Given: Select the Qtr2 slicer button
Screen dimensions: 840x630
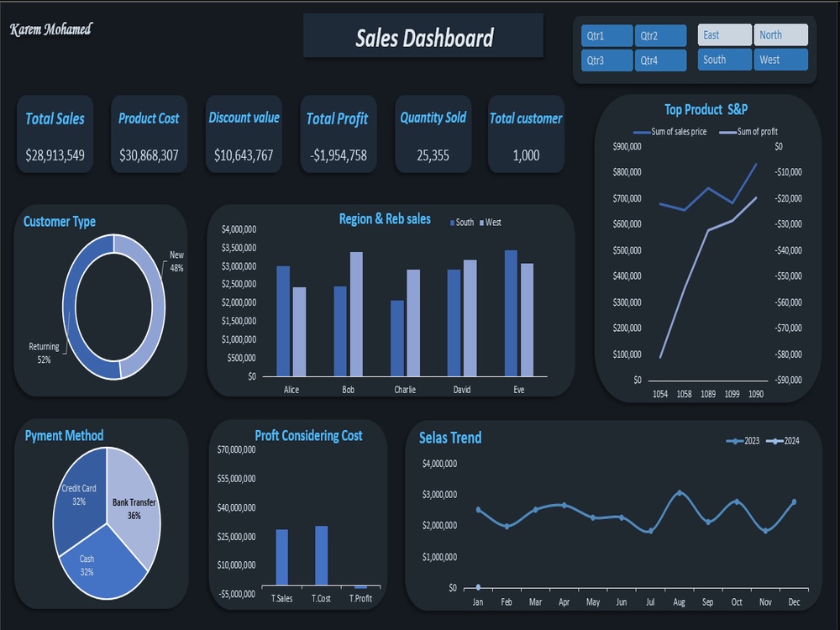Looking at the screenshot, I should tap(660, 36).
